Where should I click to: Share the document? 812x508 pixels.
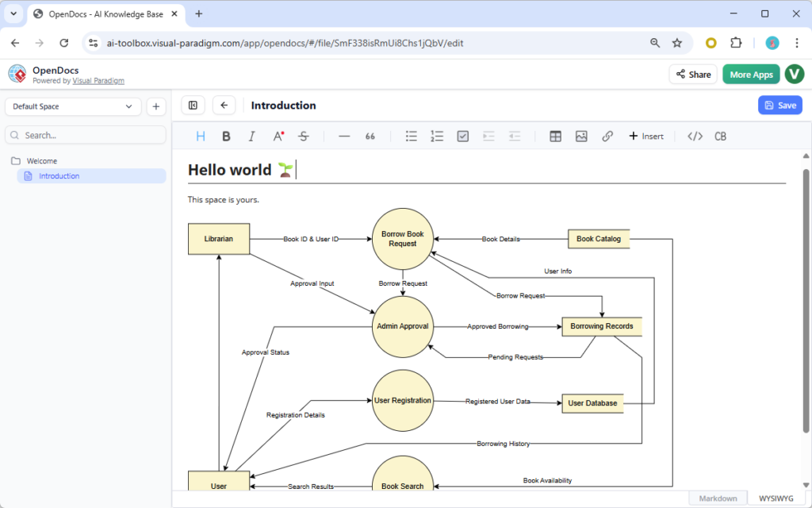pos(692,74)
